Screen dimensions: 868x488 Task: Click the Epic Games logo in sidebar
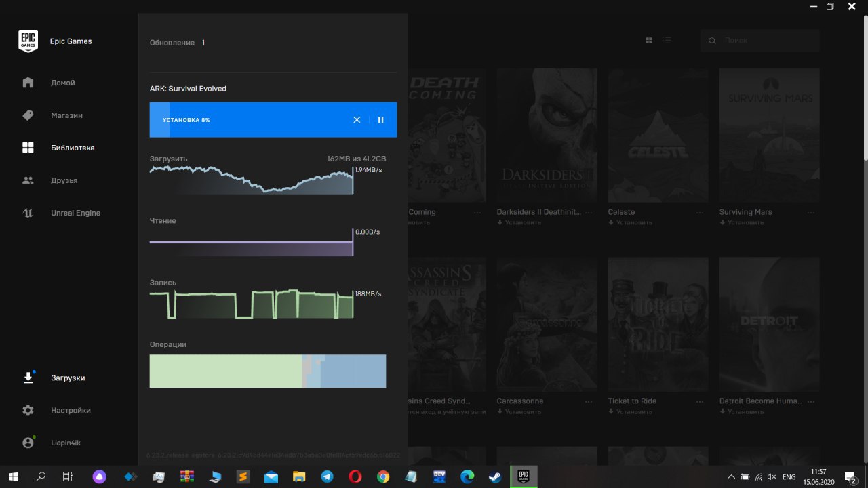tap(28, 41)
